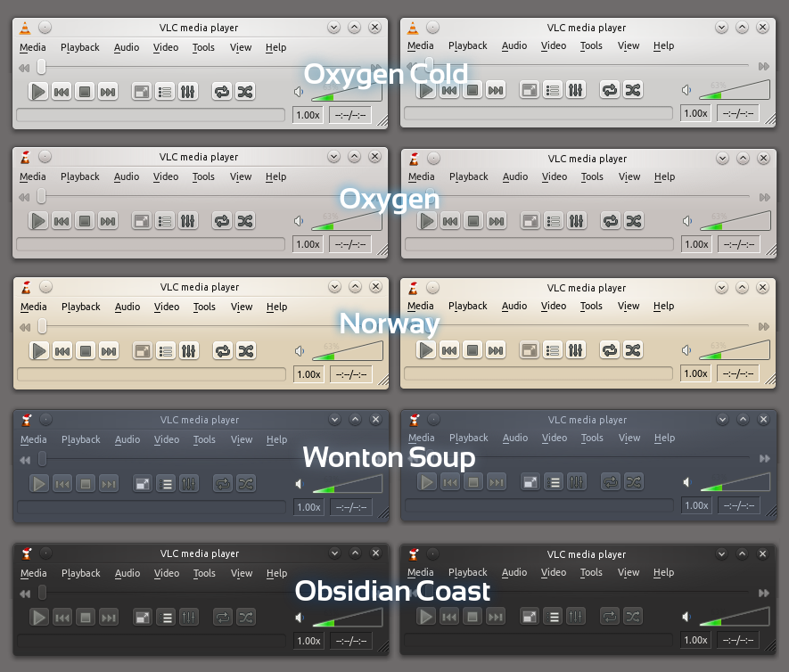The image size is (789, 672).
Task: Open the Playback menu in the left Oxygen window
Action: [x=80, y=176]
